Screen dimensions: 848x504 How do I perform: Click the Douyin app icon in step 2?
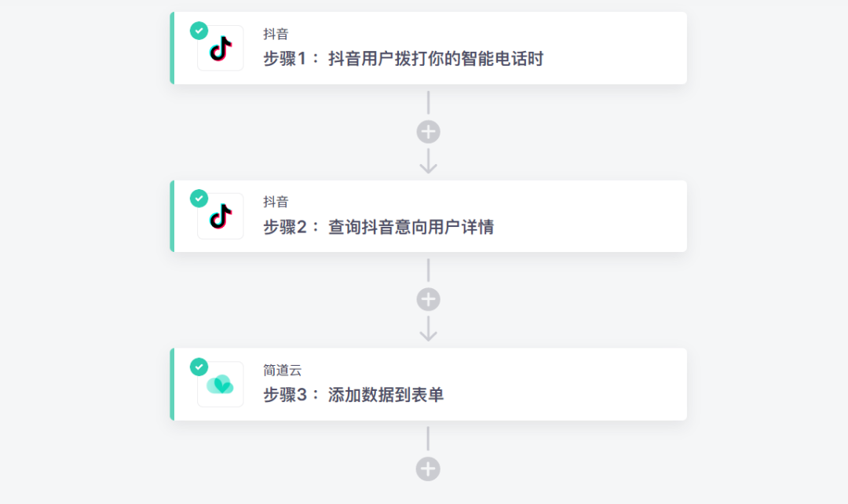pyautogui.click(x=221, y=217)
